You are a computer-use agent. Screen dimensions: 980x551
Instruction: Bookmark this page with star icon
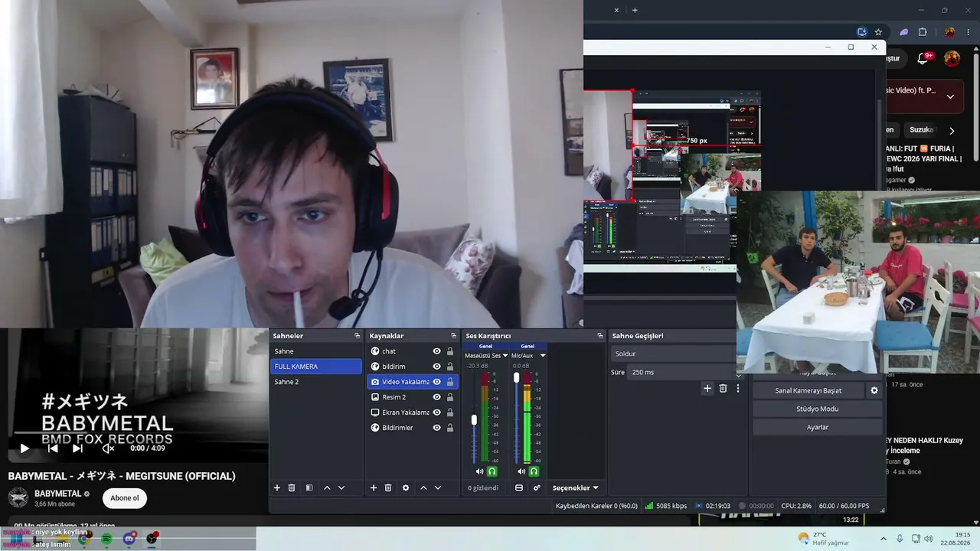pyautogui.click(x=878, y=32)
